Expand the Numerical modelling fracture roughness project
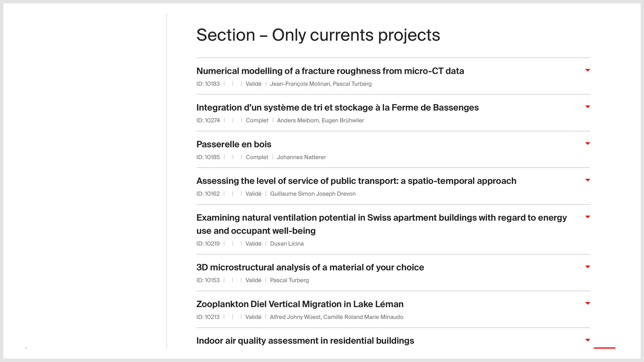Viewport: 644px width, 362px height. pos(588,70)
